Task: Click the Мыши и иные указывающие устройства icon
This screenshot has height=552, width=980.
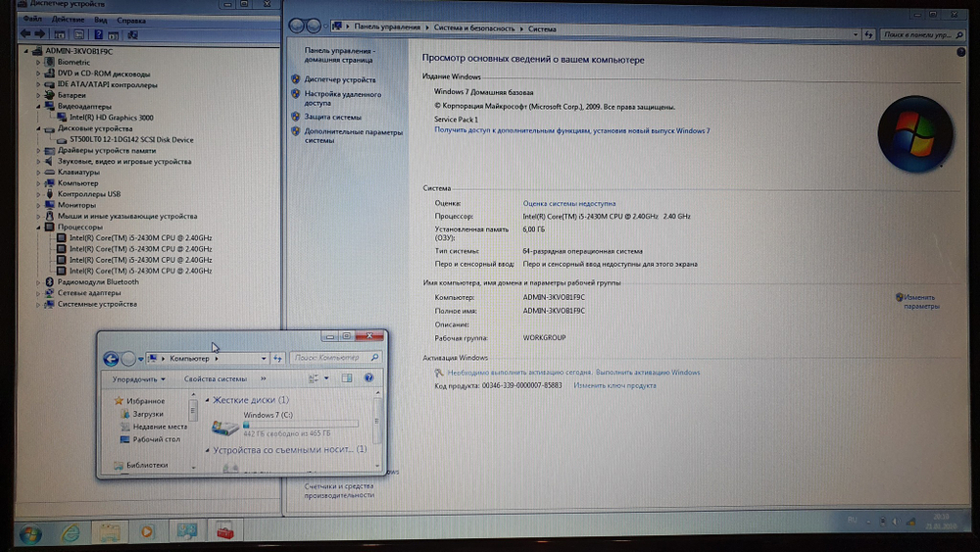Action: point(49,217)
